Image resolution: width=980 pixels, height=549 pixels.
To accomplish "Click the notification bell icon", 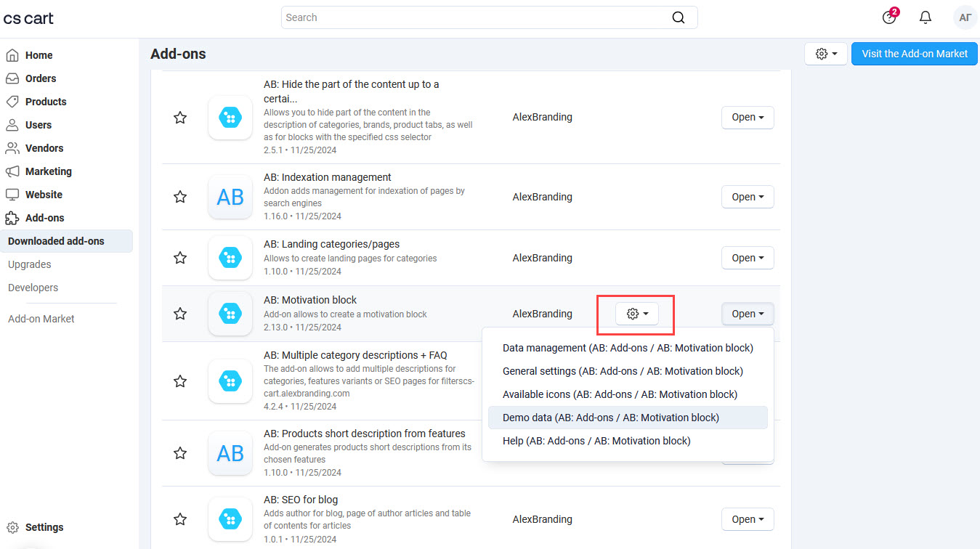I will click(926, 16).
